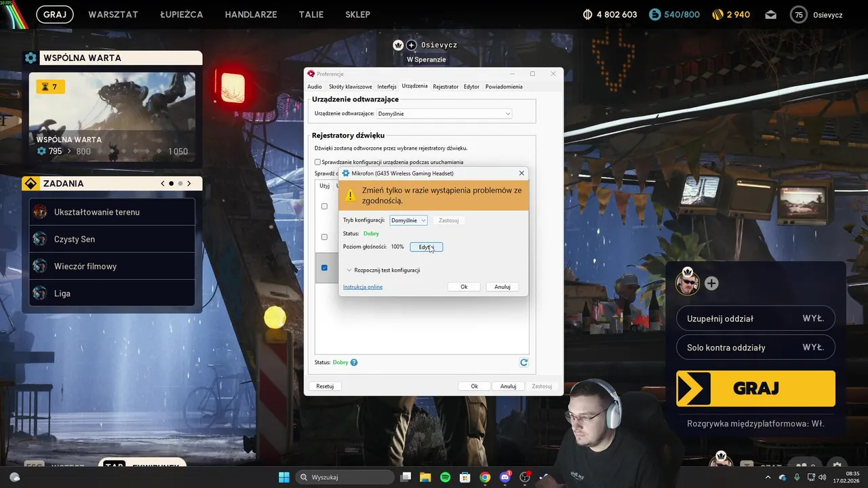The height and width of the screenshot is (488, 868).
Task: Click the Wyszukaj taskbar search box
Action: point(346,477)
